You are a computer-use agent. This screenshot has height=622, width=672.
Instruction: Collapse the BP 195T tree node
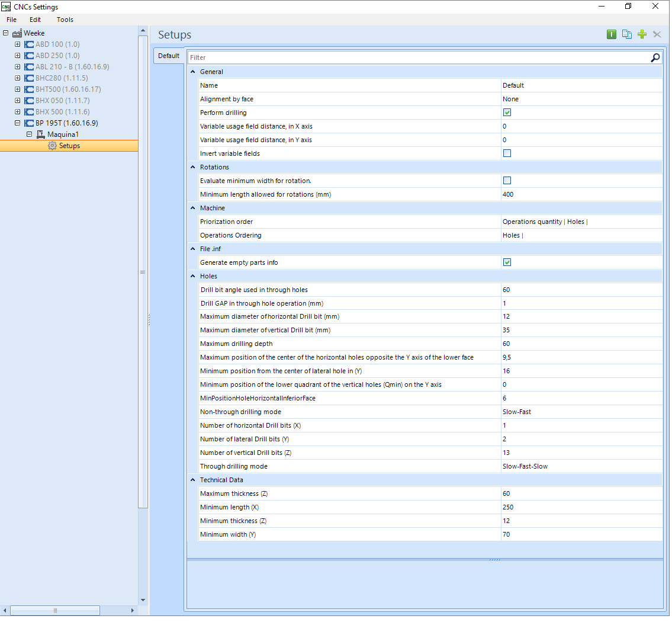[x=17, y=123]
